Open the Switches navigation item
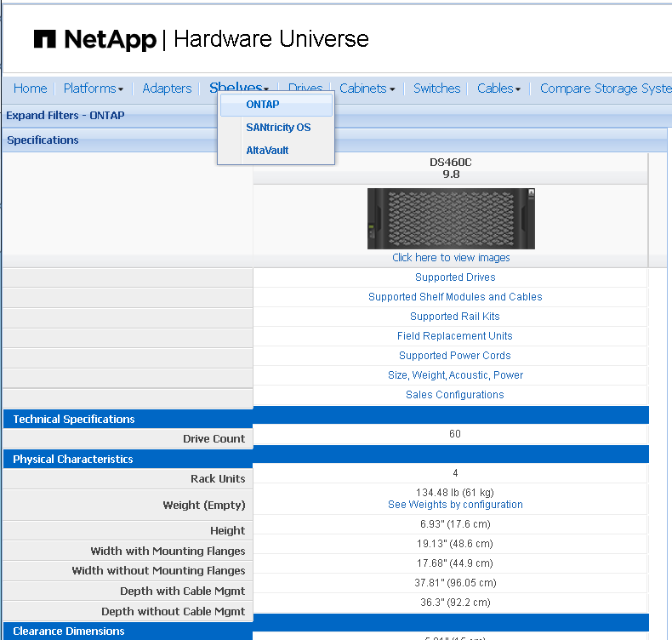The width and height of the screenshot is (672, 640). click(x=436, y=89)
